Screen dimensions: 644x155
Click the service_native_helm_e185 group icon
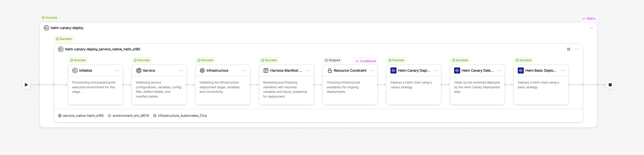pos(61,49)
